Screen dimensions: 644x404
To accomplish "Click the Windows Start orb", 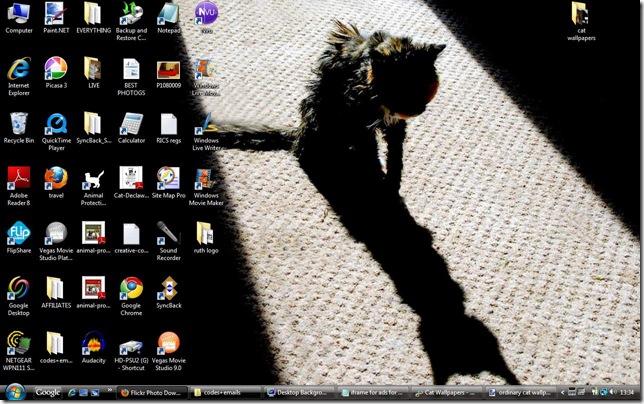I will (x=15, y=393).
